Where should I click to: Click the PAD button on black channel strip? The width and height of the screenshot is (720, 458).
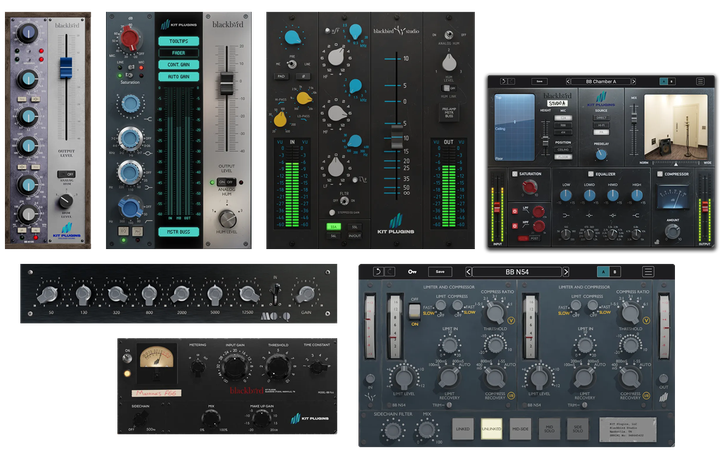[x=281, y=76]
